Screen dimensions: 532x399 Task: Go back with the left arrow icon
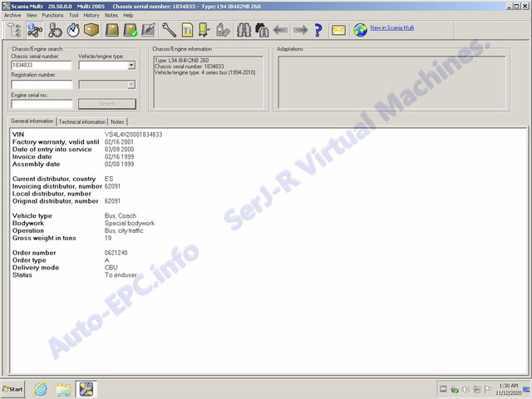tap(280, 30)
